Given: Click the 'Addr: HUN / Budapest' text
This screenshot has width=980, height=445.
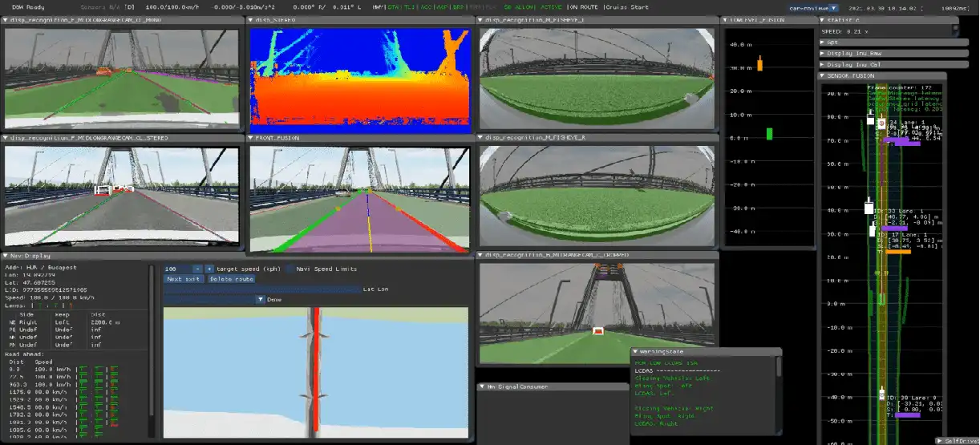Looking at the screenshot, I should 41,267.
